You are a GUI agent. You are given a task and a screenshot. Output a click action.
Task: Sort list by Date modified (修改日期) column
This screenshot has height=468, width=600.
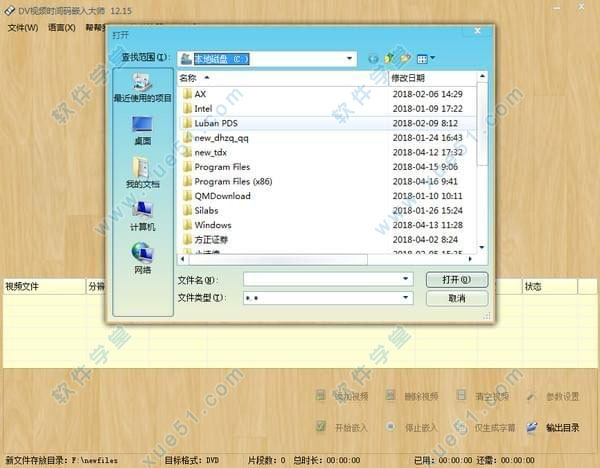[432, 78]
